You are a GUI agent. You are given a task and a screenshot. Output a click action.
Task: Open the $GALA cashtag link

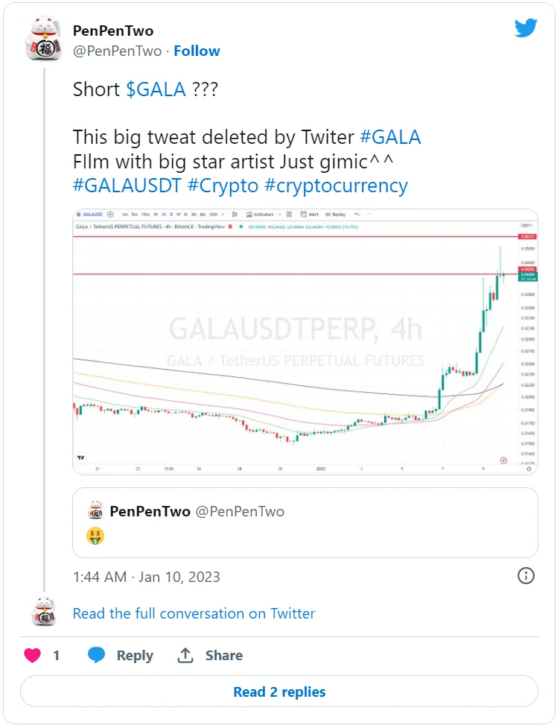pos(156,90)
